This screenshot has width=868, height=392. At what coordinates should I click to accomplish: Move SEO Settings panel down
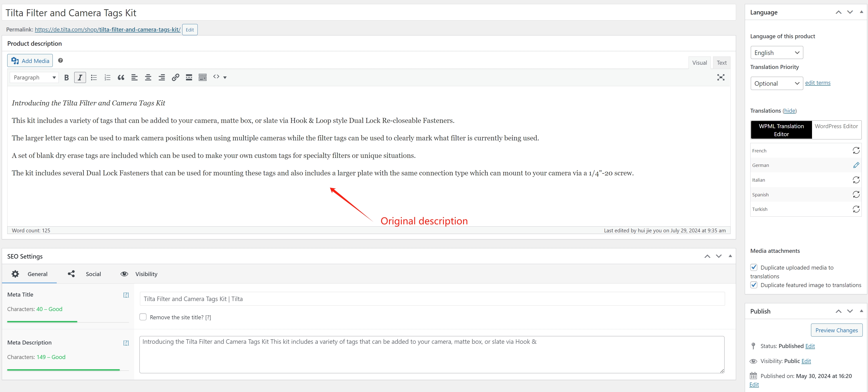(x=719, y=256)
